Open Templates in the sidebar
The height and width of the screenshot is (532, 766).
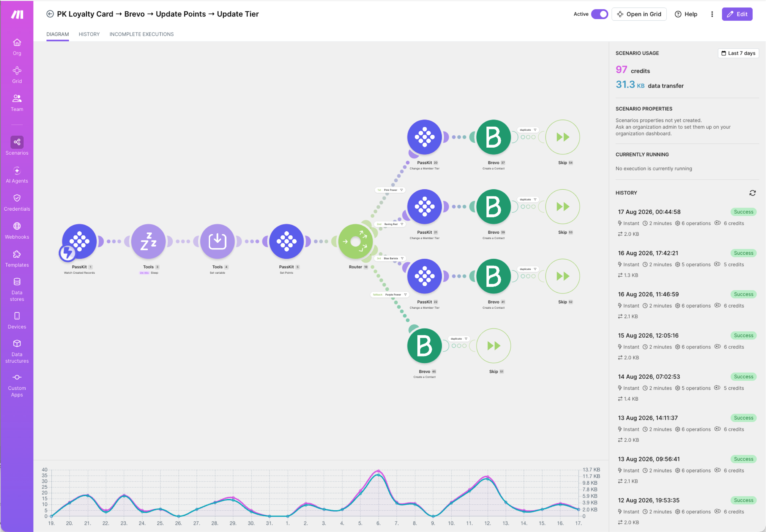pos(17,259)
